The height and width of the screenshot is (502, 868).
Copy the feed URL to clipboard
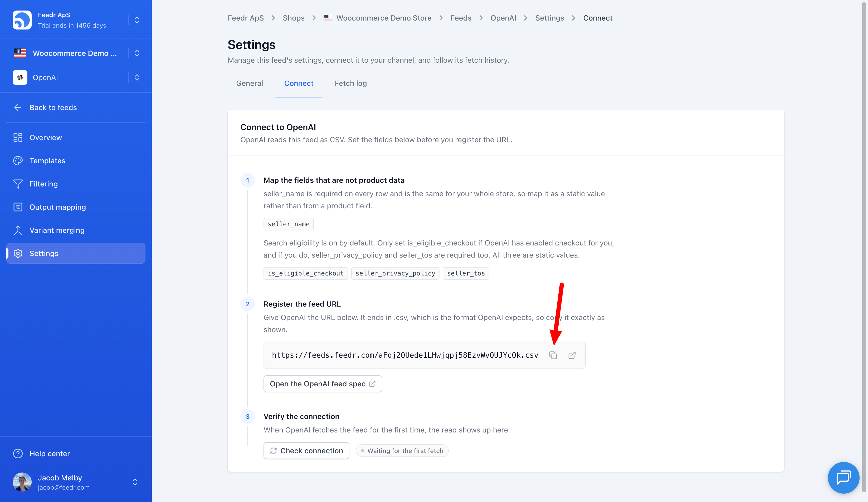553,355
